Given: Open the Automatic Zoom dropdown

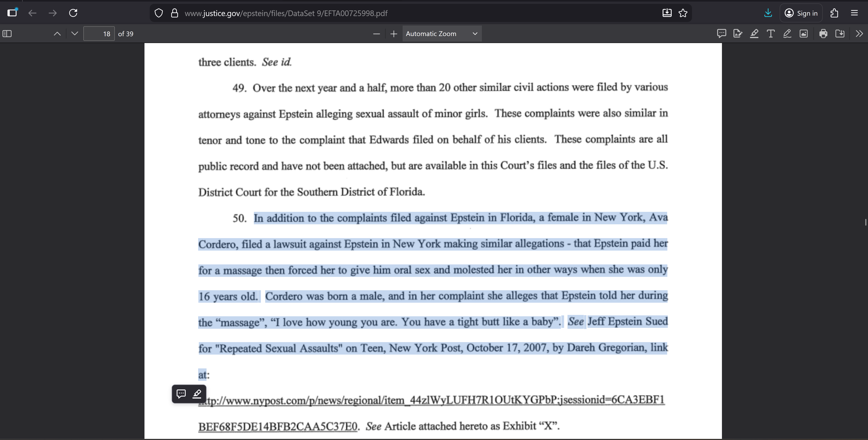Looking at the screenshot, I should point(441,34).
